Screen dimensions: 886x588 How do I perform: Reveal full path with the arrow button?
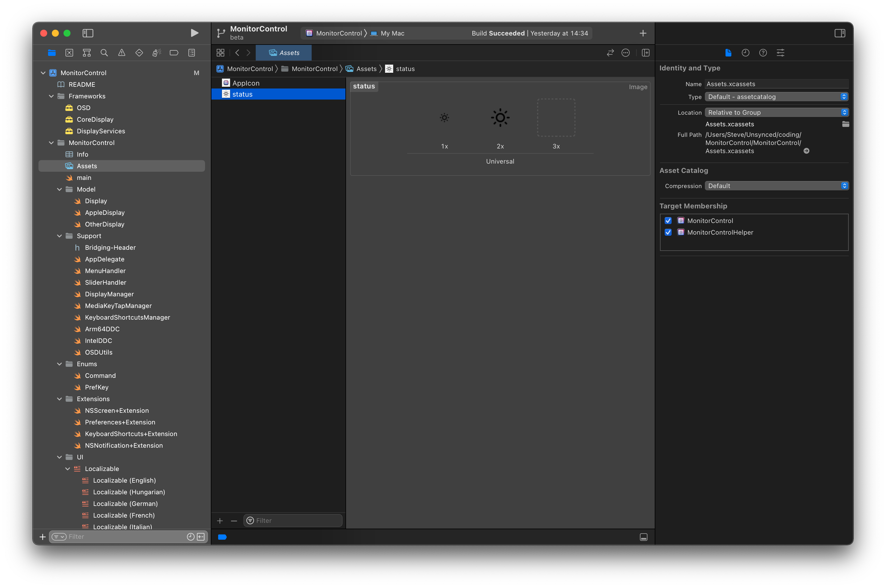(x=806, y=151)
